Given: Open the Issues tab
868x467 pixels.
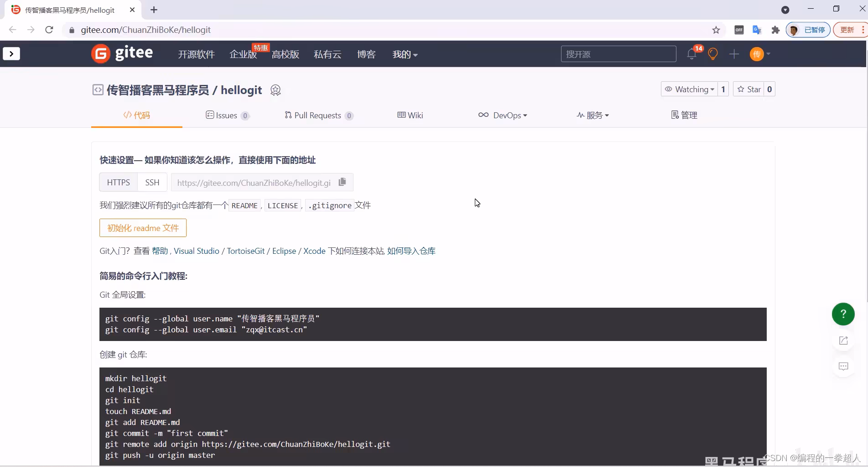Looking at the screenshot, I should (x=227, y=115).
